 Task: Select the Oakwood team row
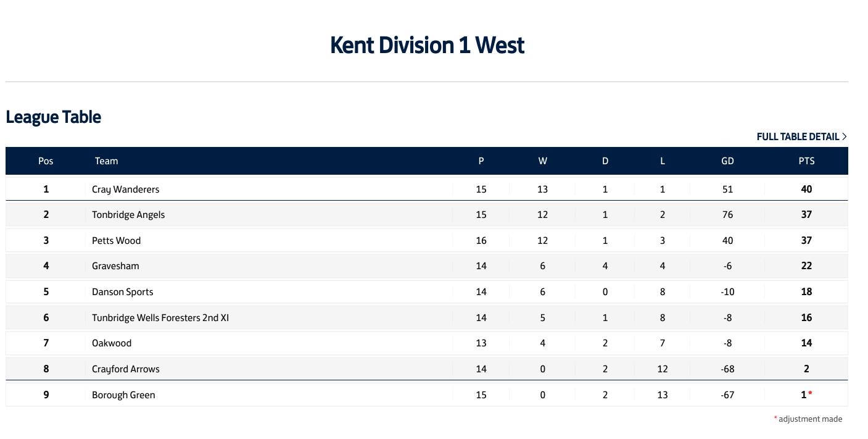click(x=427, y=343)
